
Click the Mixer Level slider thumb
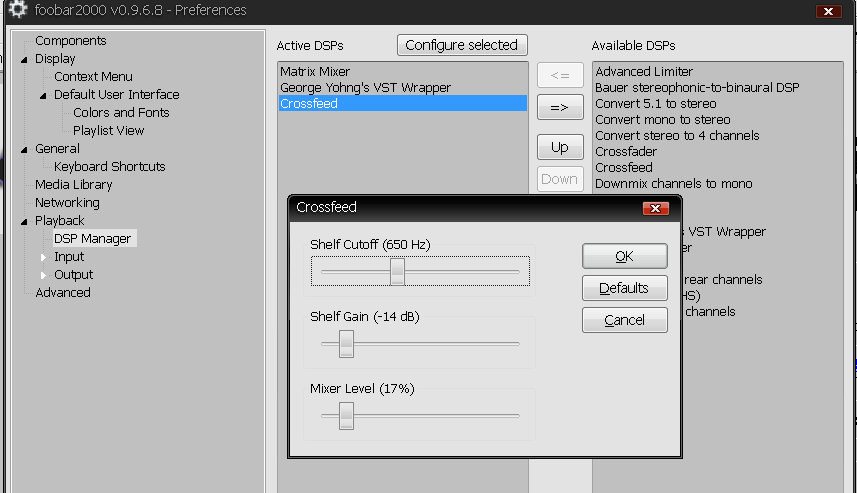347,416
